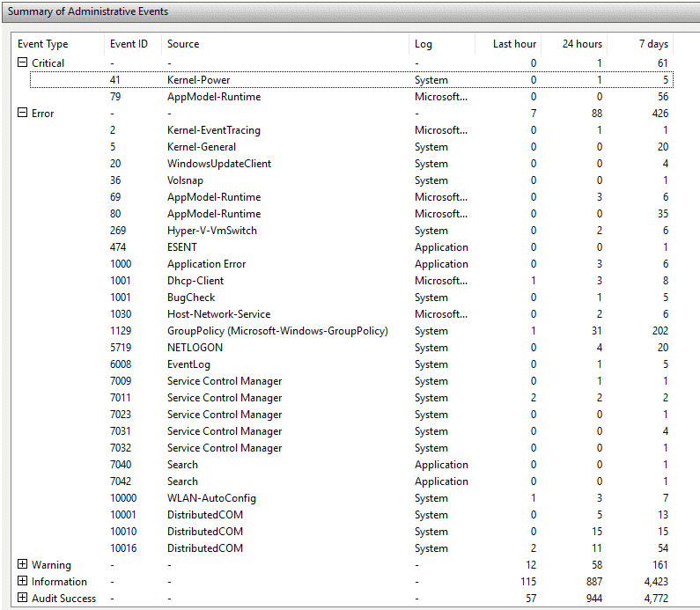Sort by Event ID column header
Viewport: 700px width, 610px height.
coord(133,44)
